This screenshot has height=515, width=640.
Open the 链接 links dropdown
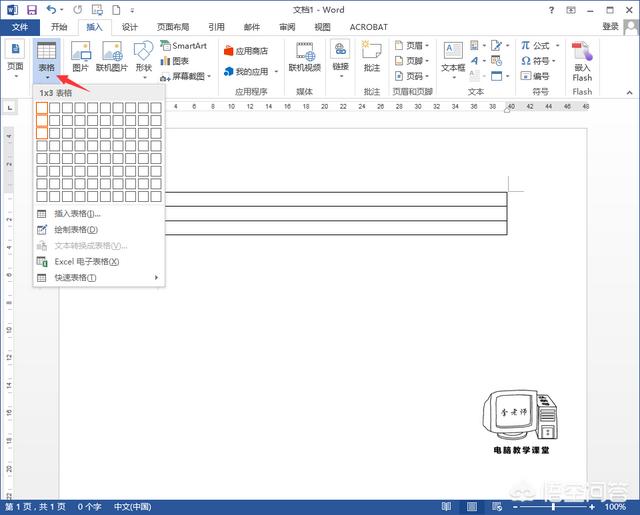341,57
